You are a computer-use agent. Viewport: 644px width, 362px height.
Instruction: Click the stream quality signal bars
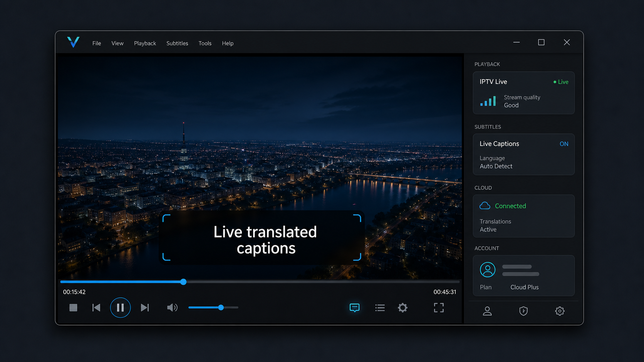488,101
